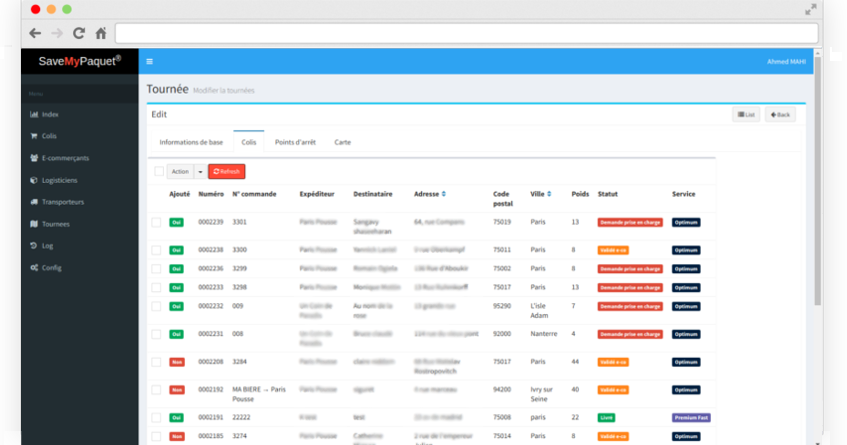Toggle the select-all checkbox beside Action
The image size is (847, 445).
(159, 172)
